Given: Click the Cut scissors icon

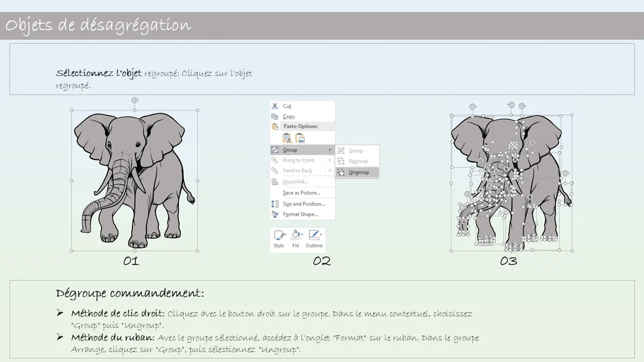Looking at the screenshot, I should (275, 106).
